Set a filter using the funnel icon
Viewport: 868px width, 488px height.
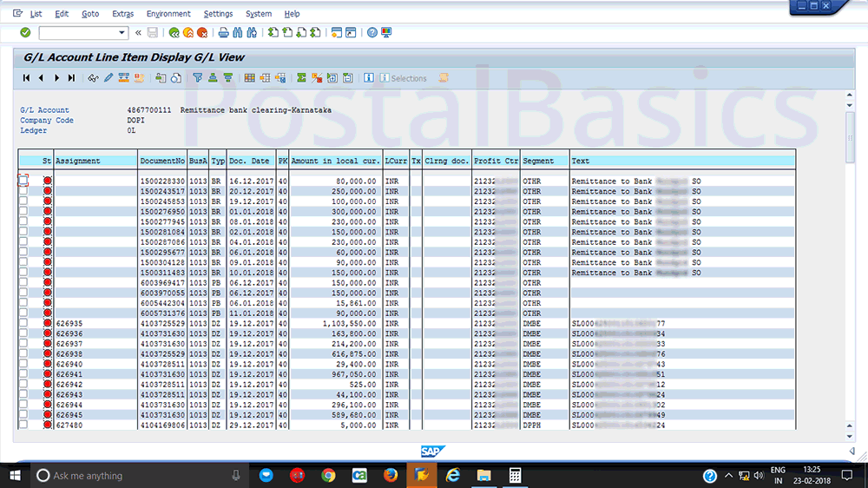point(198,78)
